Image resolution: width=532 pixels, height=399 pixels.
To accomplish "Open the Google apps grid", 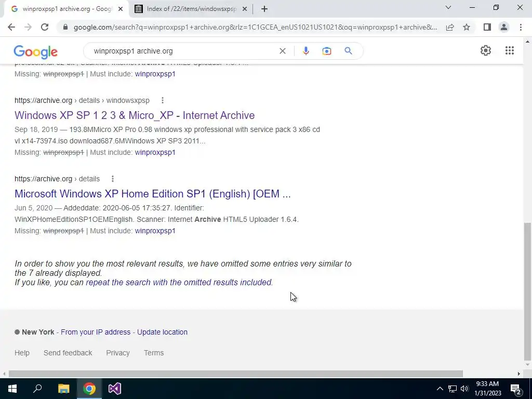I will click(510, 50).
